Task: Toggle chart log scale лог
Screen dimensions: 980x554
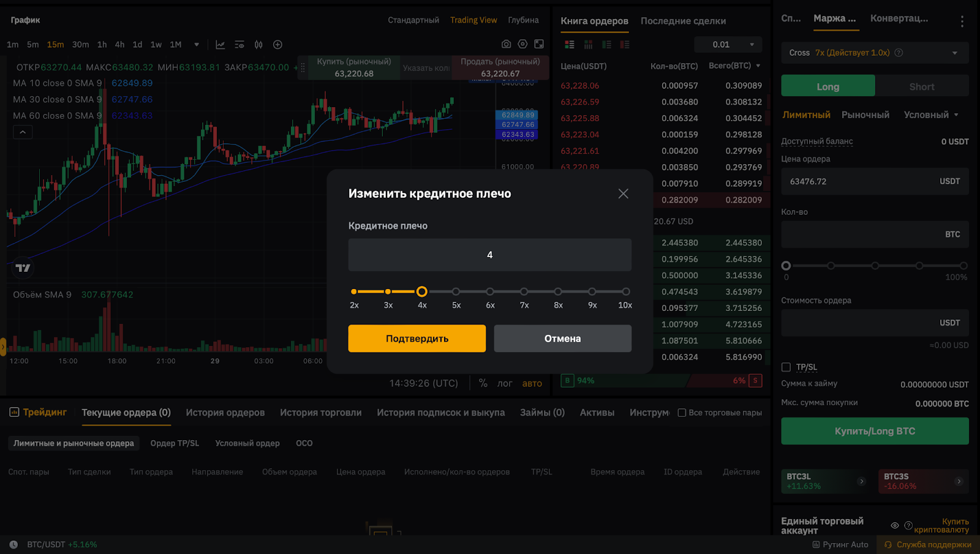Action: click(505, 383)
